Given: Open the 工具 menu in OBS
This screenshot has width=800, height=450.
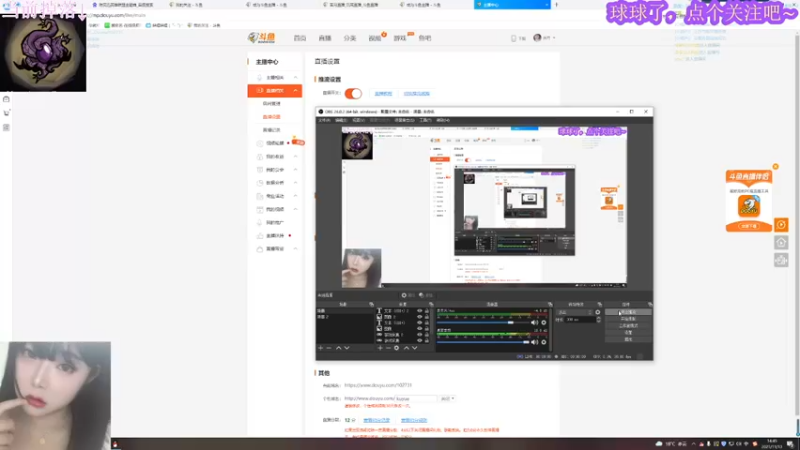Looking at the screenshot, I should 425,120.
